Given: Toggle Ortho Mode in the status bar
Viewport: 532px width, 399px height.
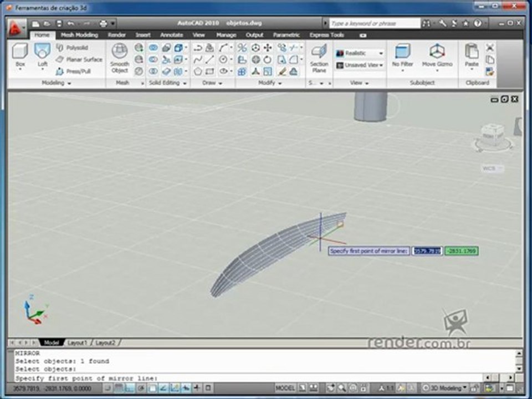Looking at the screenshot, I should click(x=130, y=388).
